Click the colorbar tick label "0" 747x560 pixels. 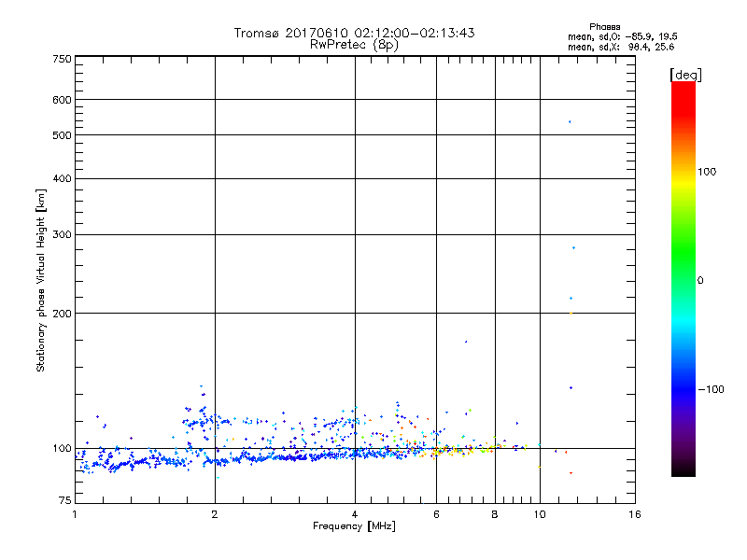point(700,281)
